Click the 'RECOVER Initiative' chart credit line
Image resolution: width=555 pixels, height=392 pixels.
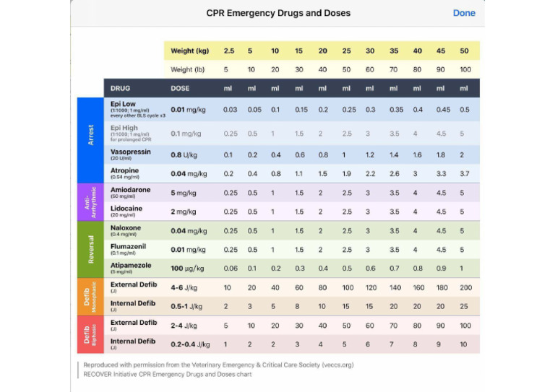[168, 375]
